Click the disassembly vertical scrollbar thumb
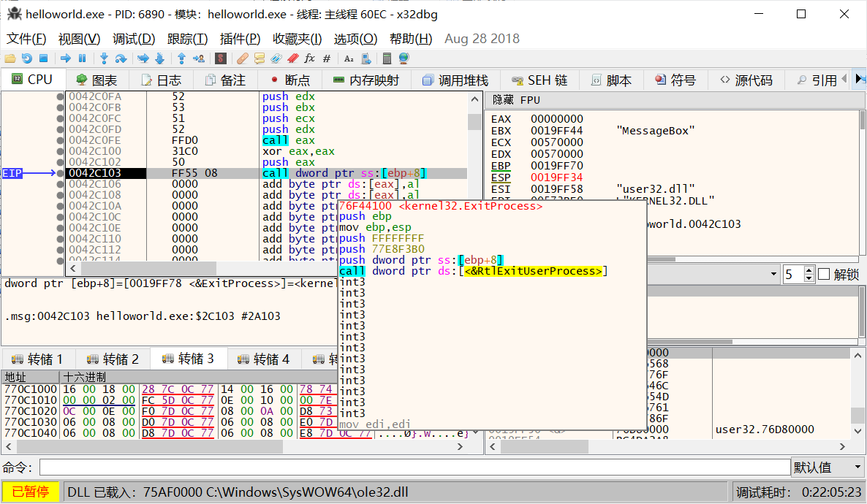The image size is (867, 504). [474, 121]
